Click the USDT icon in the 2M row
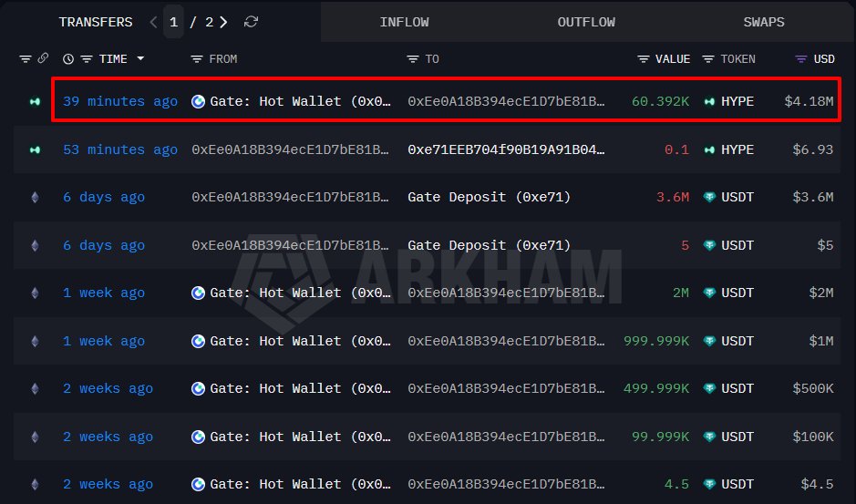The width and height of the screenshot is (856, 504). [x=709, y=293]
